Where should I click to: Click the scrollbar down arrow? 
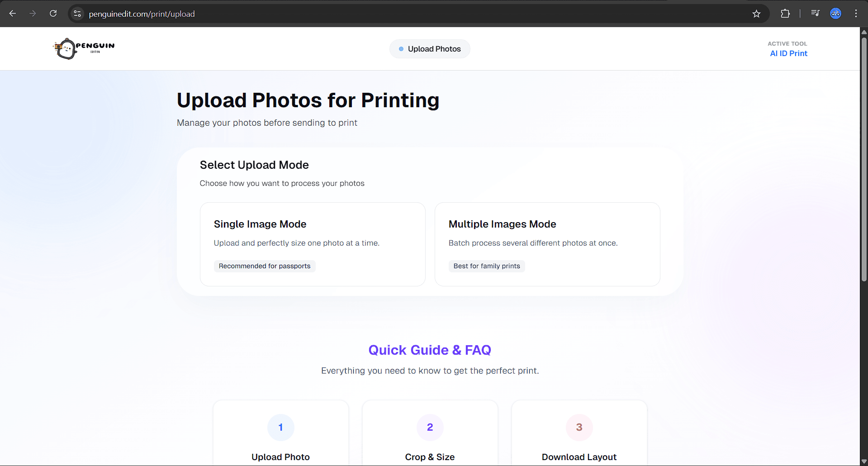tap(864, 461)
